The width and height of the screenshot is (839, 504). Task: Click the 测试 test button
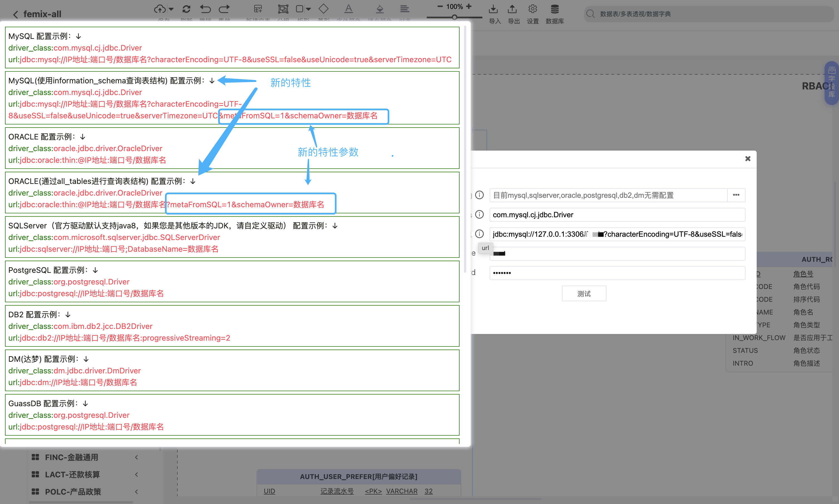(x=584, y=293)
